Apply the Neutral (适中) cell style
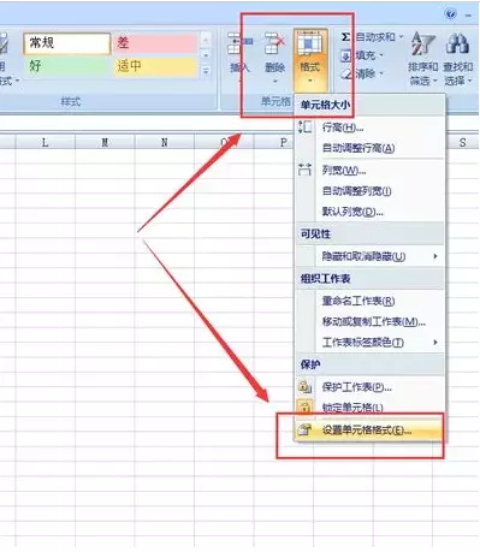This screenshot has width=480, height=552. pyautogui.click(x=155, y=66)
